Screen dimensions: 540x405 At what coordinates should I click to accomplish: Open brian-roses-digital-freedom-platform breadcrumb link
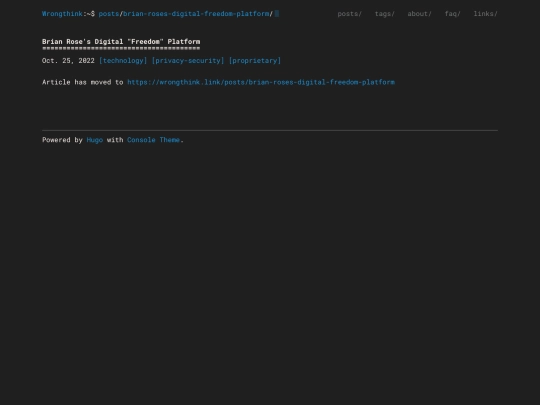click(196, 14)
